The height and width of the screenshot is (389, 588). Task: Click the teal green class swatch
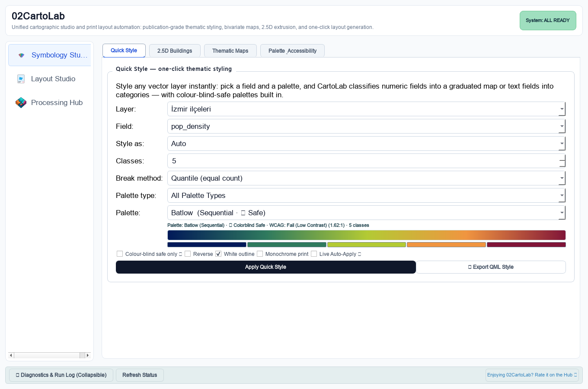tap(287, 245)
